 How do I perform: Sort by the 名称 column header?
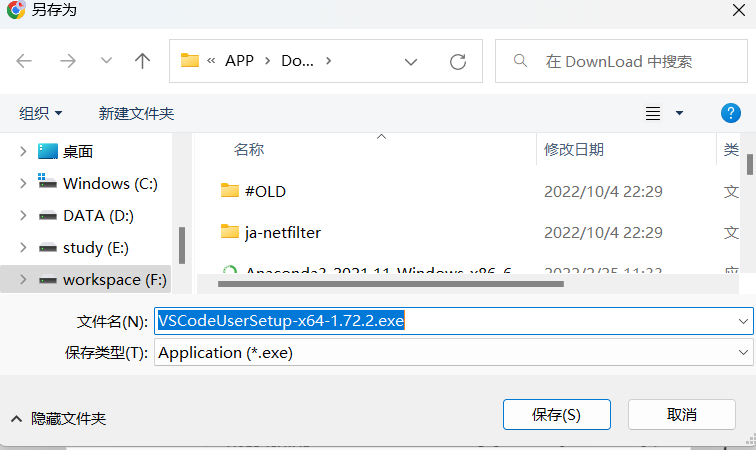[249, 150]
